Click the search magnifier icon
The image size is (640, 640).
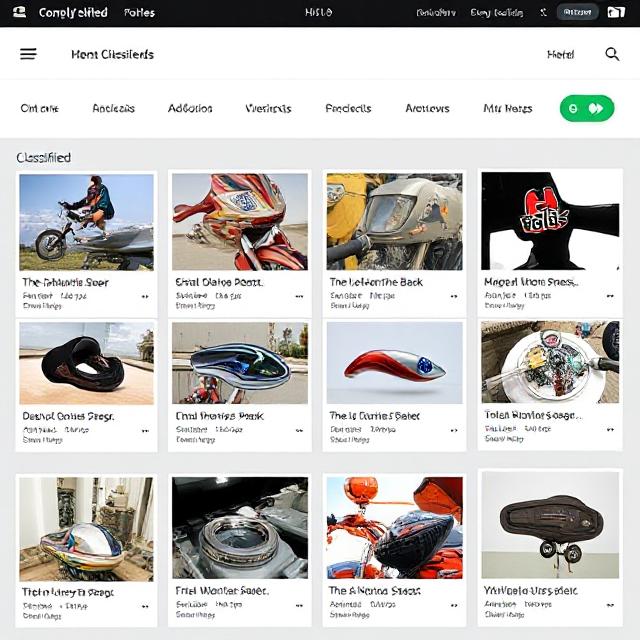point(612,54)
